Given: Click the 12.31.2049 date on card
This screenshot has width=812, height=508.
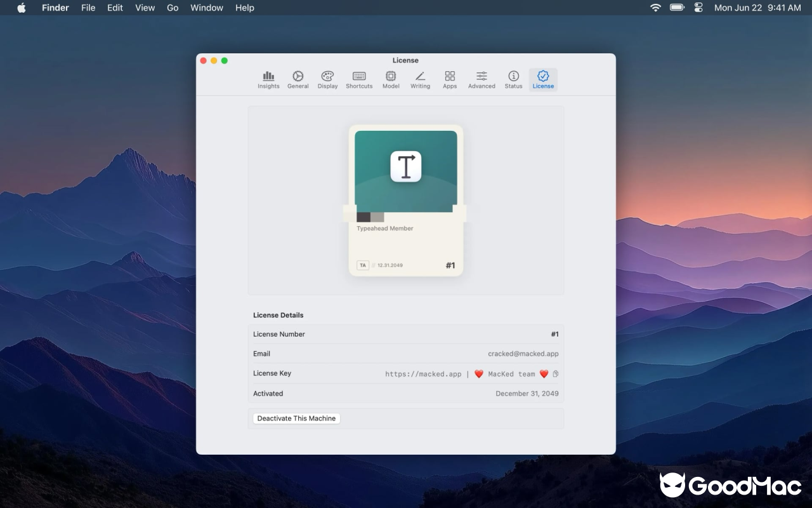Looking at the screenshot, I should pyautogui.click(x=390, y=265).
